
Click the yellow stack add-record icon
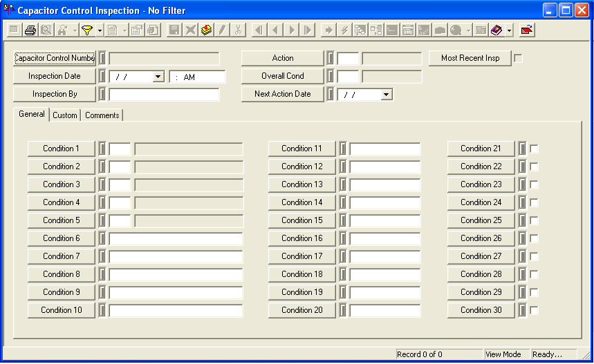[206, 30]
